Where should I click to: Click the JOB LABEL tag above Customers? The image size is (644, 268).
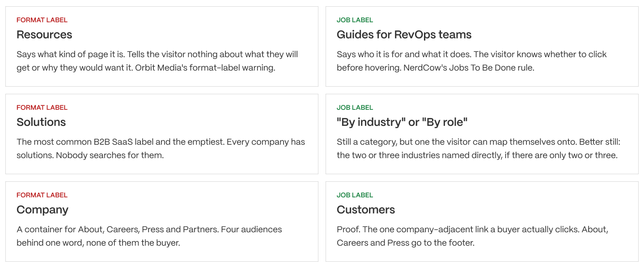[355, 195]
